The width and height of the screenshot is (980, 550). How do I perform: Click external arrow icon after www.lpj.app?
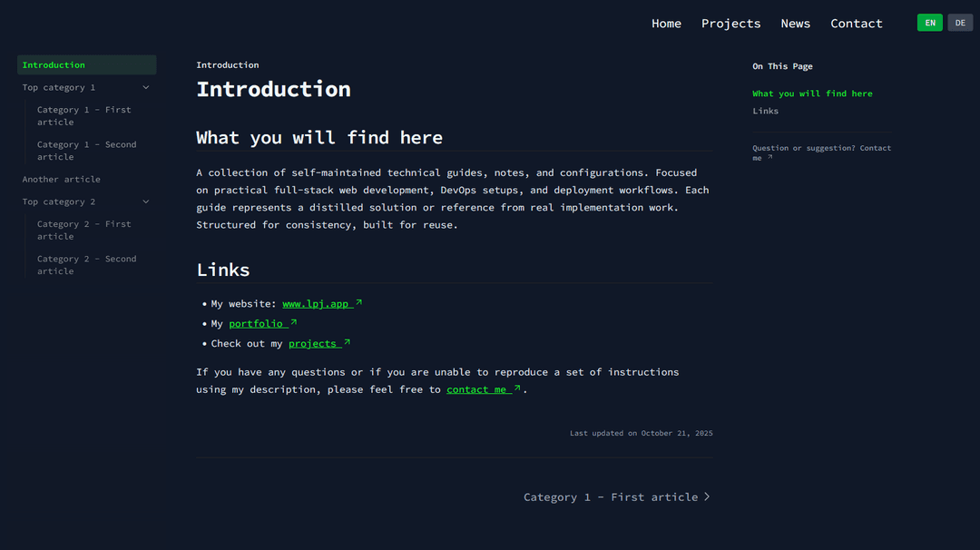(x=358, y=302)
